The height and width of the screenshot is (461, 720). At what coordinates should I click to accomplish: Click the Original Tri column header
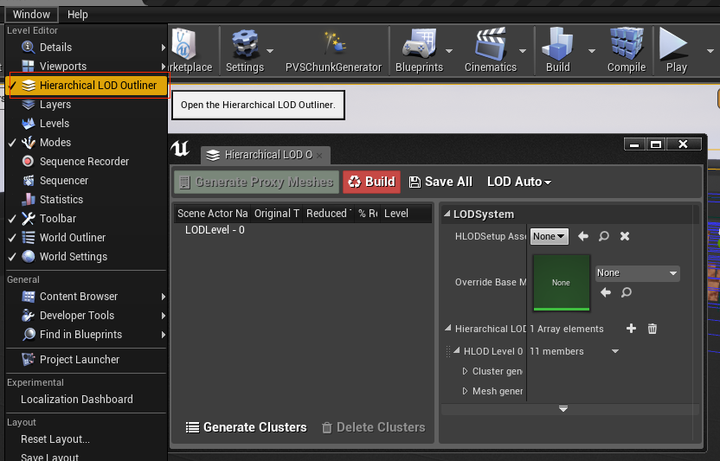point(277,213)
